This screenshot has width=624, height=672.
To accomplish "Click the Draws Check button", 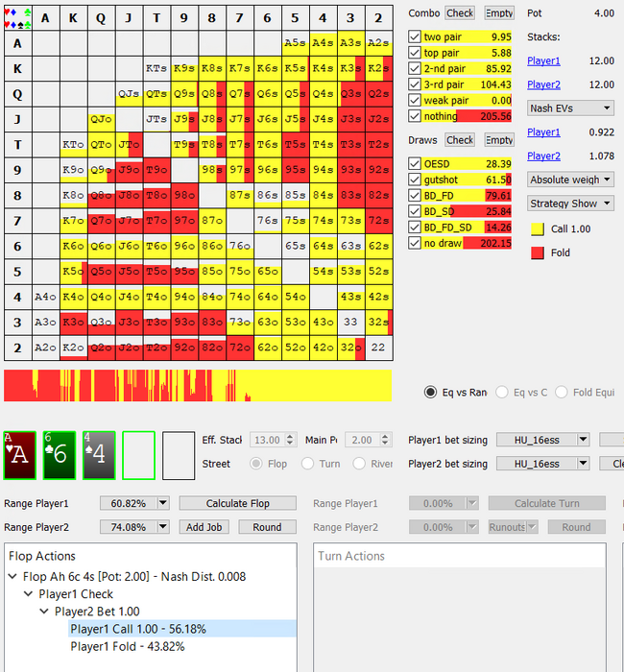I will click(x=460, y=140).
